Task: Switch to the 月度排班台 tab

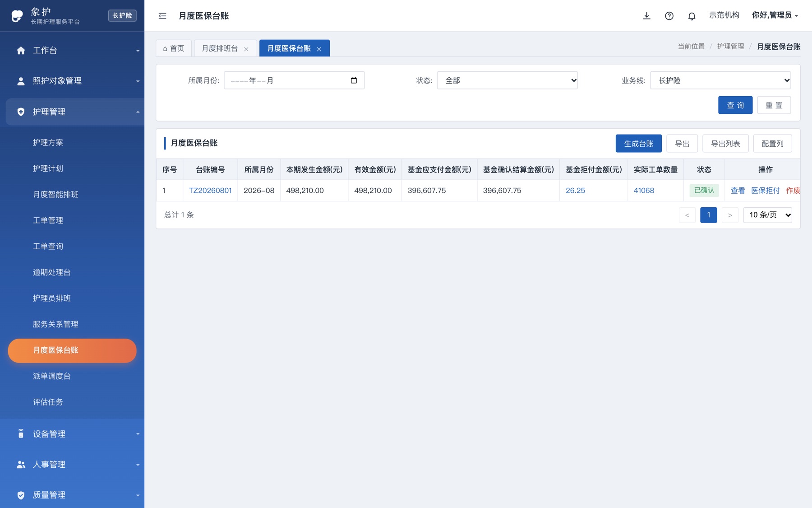Action: pos(220,48)
